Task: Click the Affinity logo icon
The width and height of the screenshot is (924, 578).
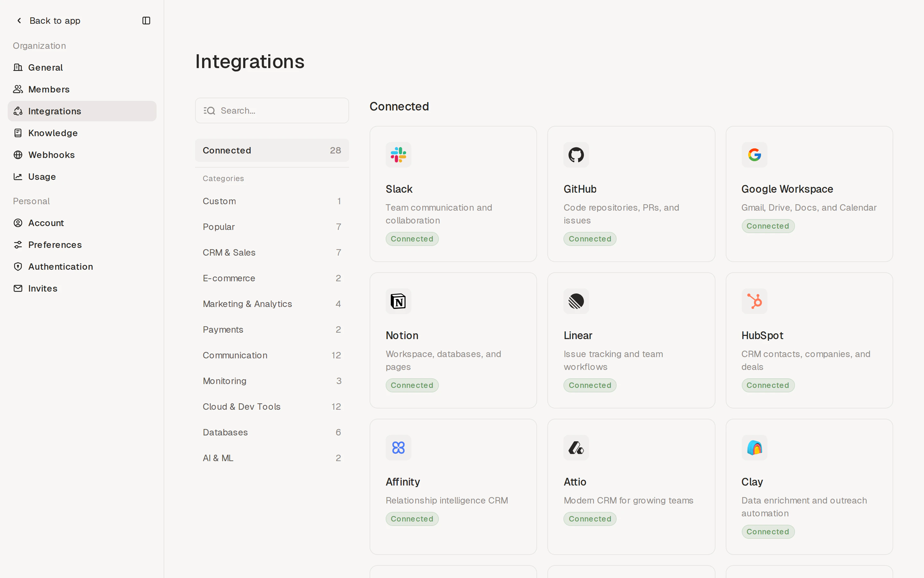Action: point(398,448)
